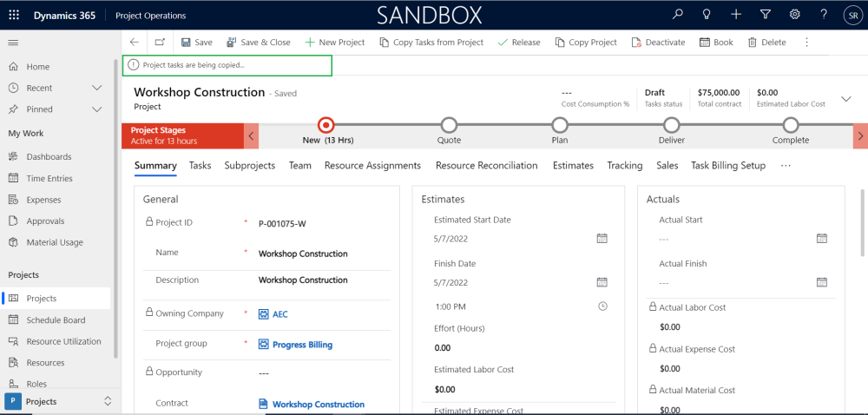Open record in new window icon
Image resolution: width=868 pixels, height=415 pixels.
coord(160,42)
